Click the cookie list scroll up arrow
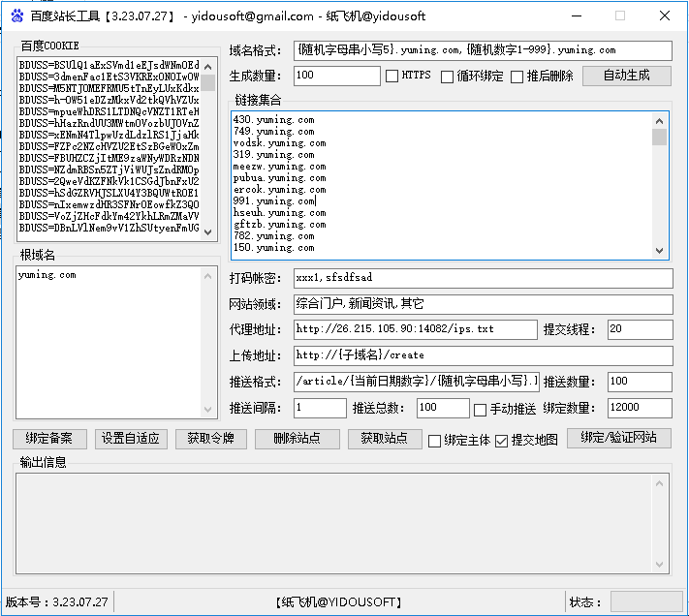689x616 pixels. (x=208, y=67)
